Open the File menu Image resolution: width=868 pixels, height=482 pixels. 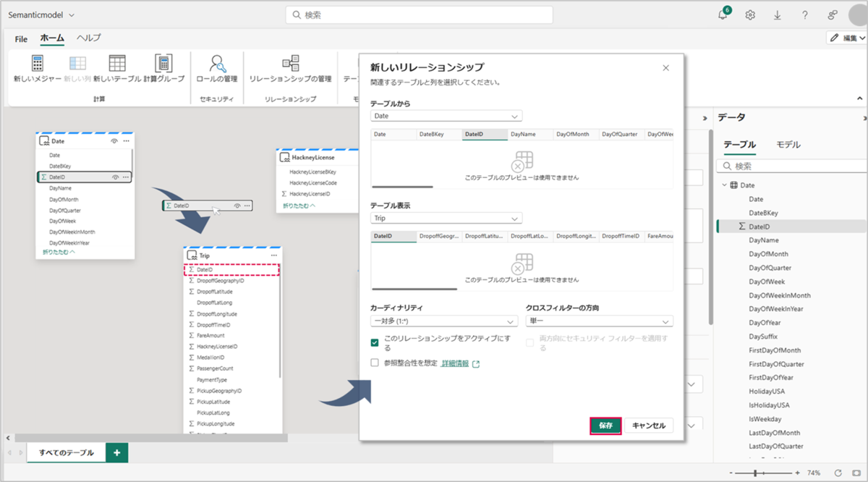[21, 39]
